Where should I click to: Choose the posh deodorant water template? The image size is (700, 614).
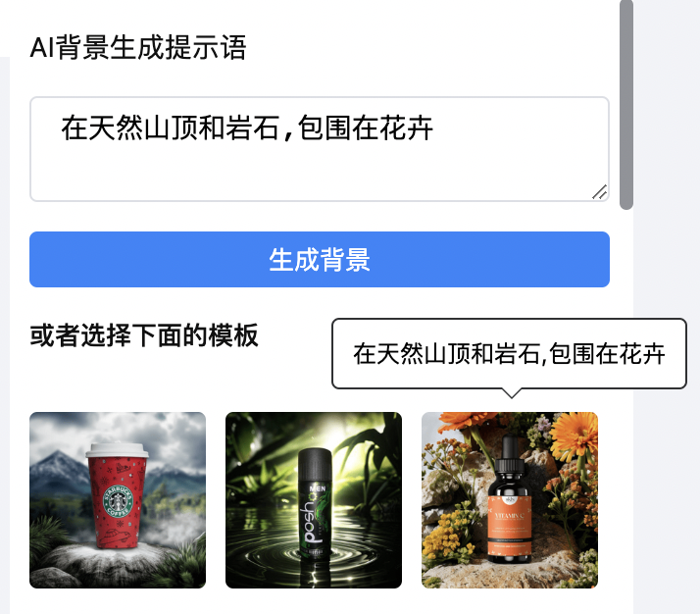[314, 499]
